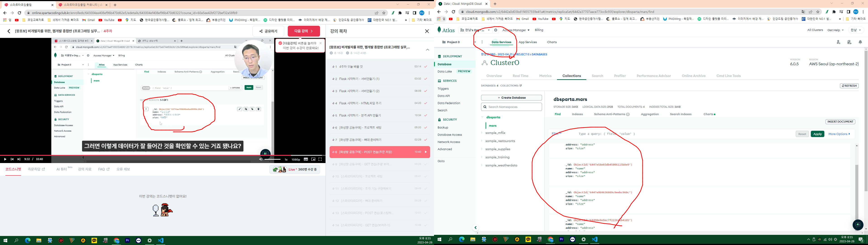Open lecture 4-5 Flask 본격 API 만들기
This screenshot has height=245, width=868.
tap(380, 115)
